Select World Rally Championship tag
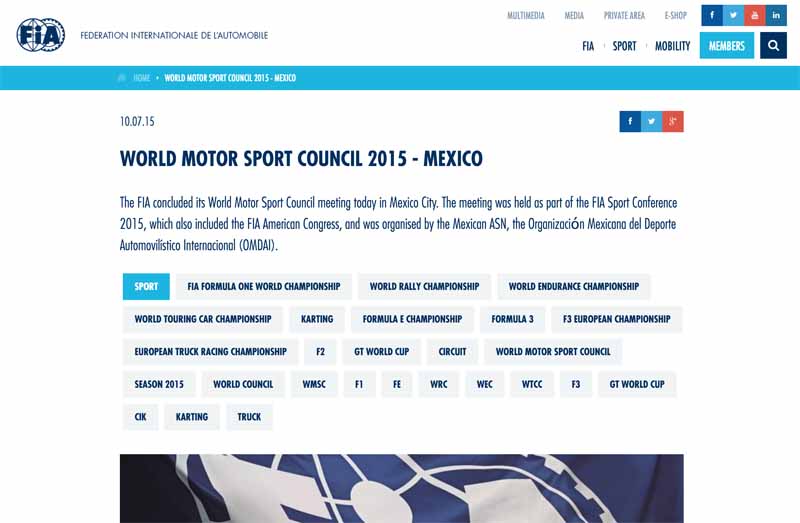Image resolution: width=800 pixels, height=523 pixels. tap(424, 286)
